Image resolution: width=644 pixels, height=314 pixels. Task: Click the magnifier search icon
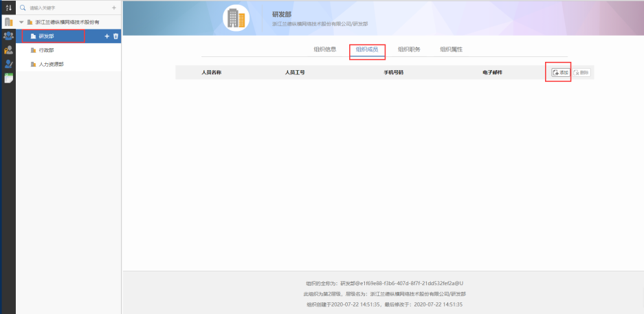23,8
